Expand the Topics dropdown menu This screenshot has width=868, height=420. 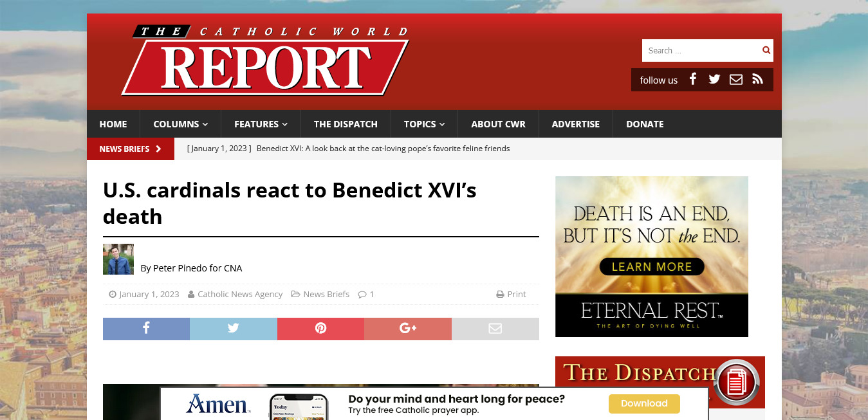(424, 124)
